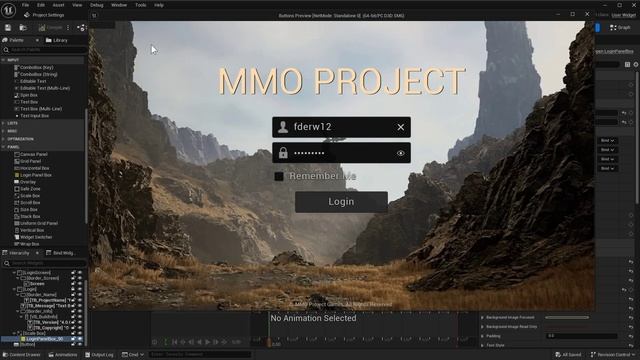The height and width of the screenshot is (360, 640).
Task: Open the Edit menu
Action: [x=41, y=5]
